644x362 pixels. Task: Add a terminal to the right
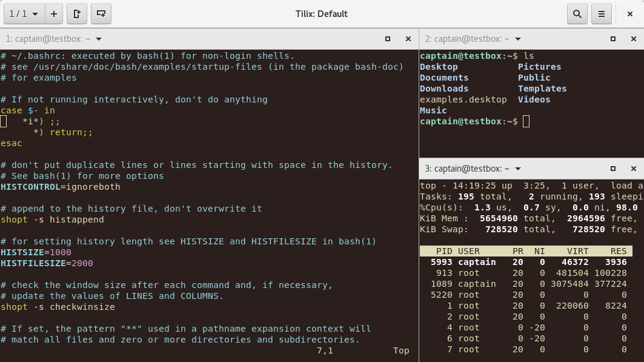point(77,13)
